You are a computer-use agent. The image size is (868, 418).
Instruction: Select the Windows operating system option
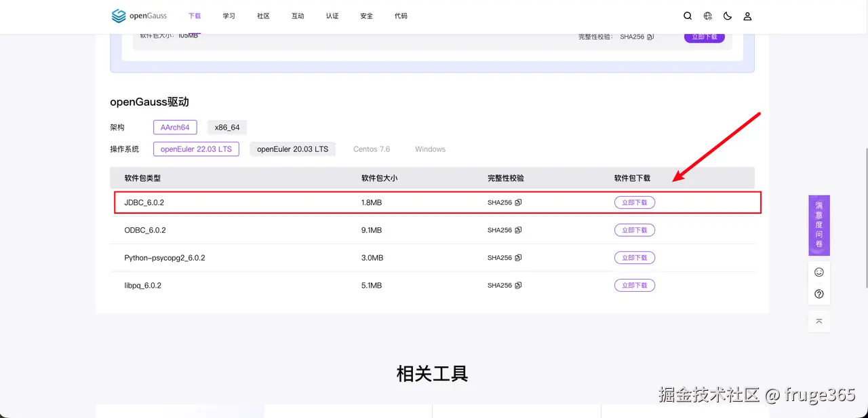pyautogui.click(x=429, y=149)
